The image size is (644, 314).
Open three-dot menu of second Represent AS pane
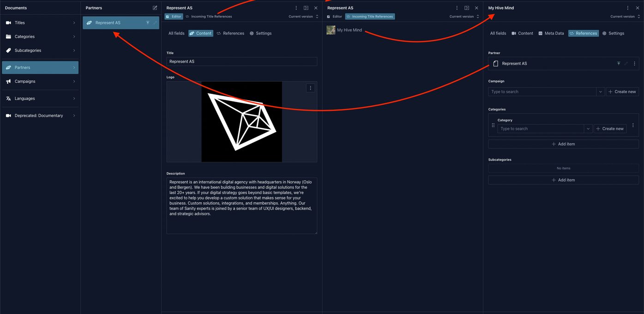pyautogui.click(x=457, y=8)
